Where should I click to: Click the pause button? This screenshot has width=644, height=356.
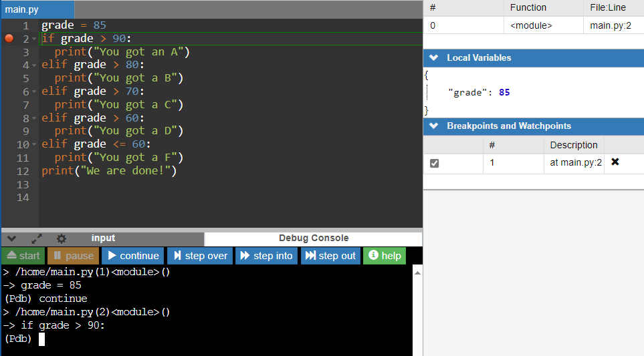(x=73, y=256)
